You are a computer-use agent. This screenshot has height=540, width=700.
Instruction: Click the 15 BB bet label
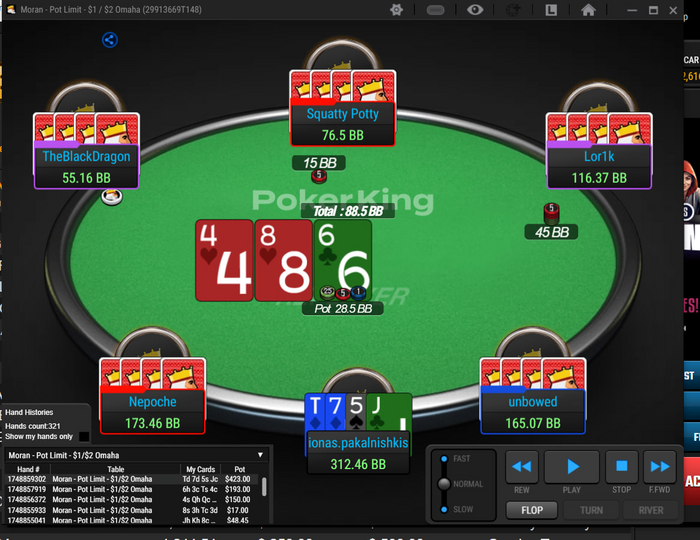(319, 163)
